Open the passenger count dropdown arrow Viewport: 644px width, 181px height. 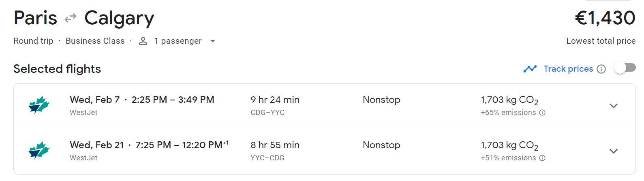213,41
